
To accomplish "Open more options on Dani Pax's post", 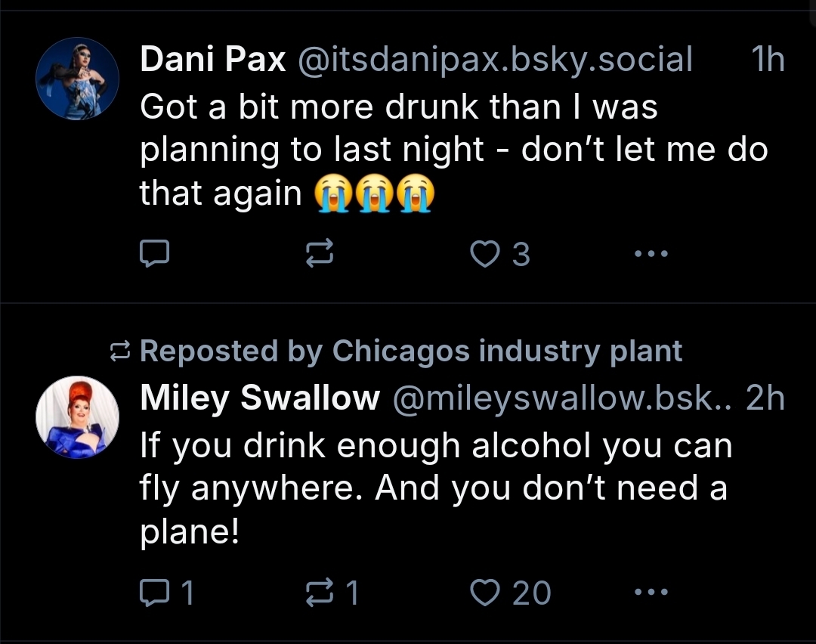I will pos(651,255).
